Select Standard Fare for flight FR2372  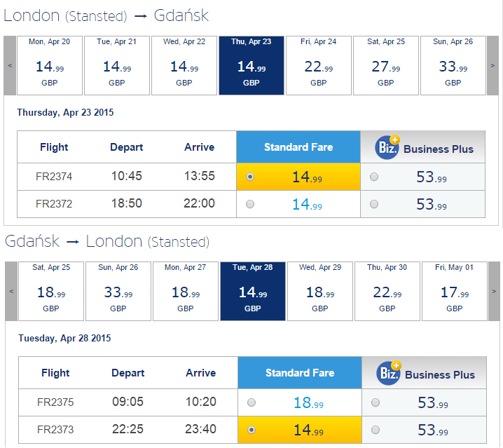[x=250, y=204]
